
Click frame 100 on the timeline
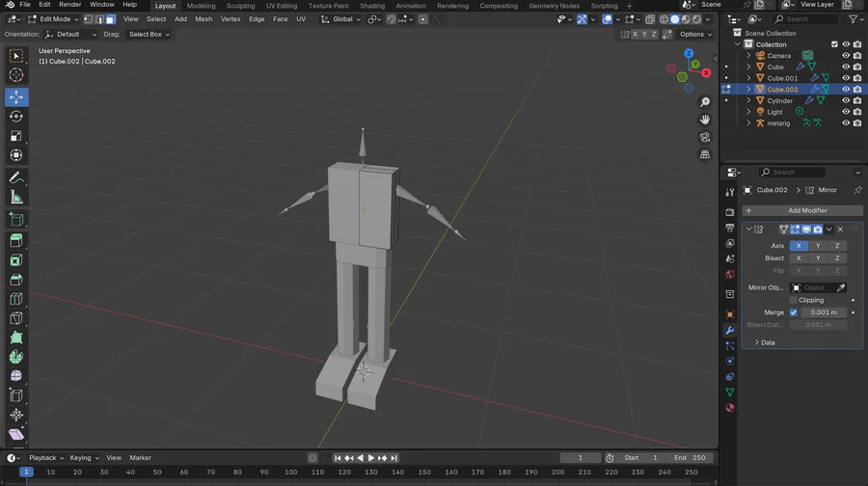pyautogui.click(x=290, y=472)
